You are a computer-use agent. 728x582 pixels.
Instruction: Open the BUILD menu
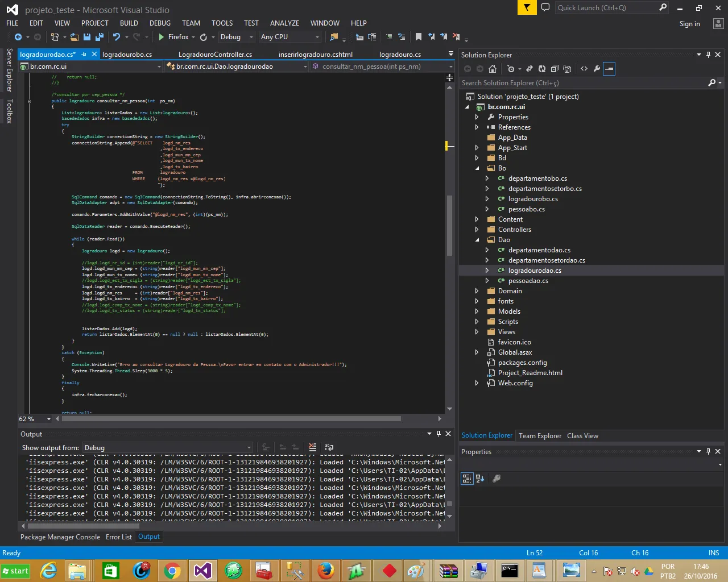129,23
